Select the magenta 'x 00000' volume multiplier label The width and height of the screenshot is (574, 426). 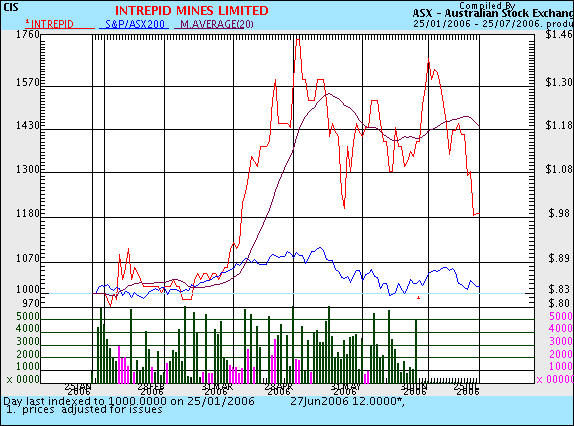pos(555,380)
